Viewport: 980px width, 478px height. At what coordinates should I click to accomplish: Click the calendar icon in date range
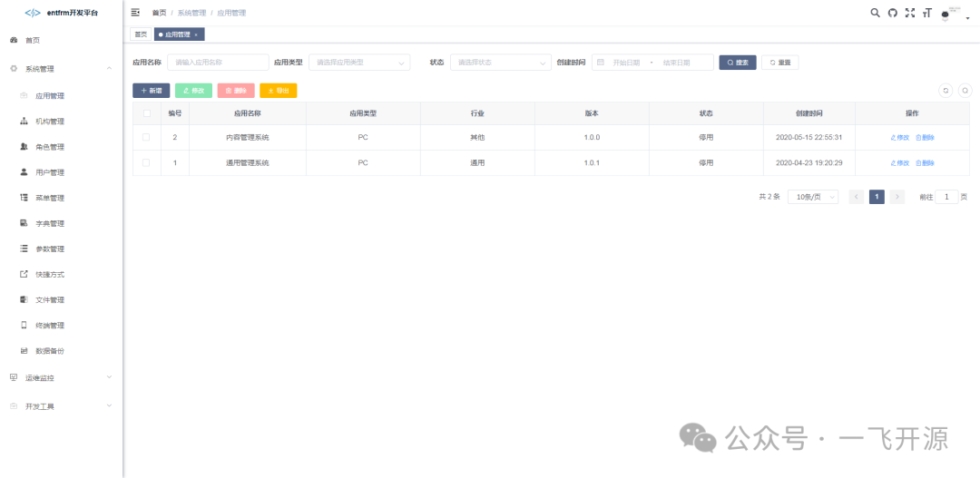[x=601, y=63]
